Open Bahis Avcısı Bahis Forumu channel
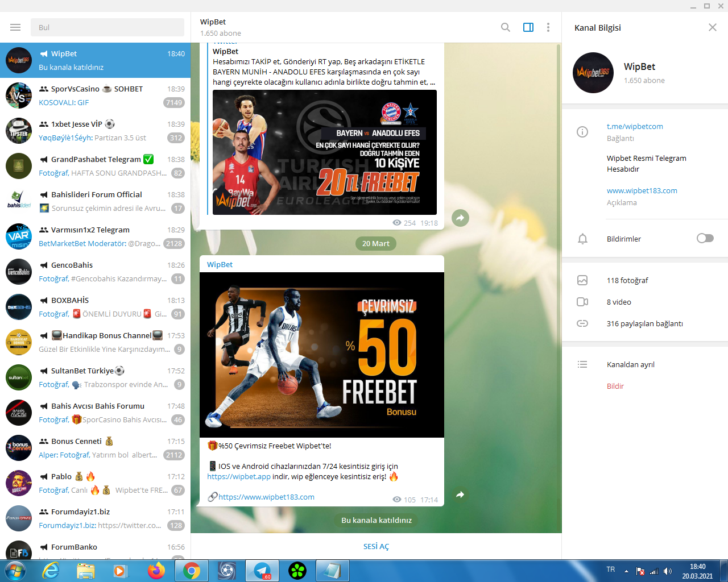Image resolution: width=728 pixels, height=582 pixels. coord(95,413)
